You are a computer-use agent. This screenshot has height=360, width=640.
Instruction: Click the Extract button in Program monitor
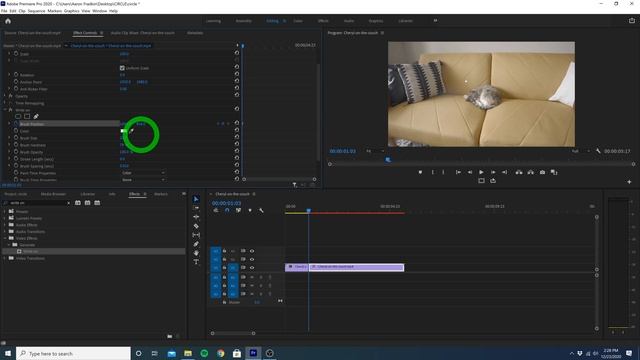click(530, 172)
